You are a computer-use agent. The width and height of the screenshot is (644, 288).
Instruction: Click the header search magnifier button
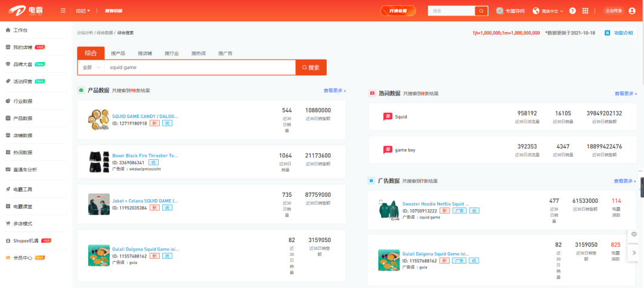coord(481,11)
